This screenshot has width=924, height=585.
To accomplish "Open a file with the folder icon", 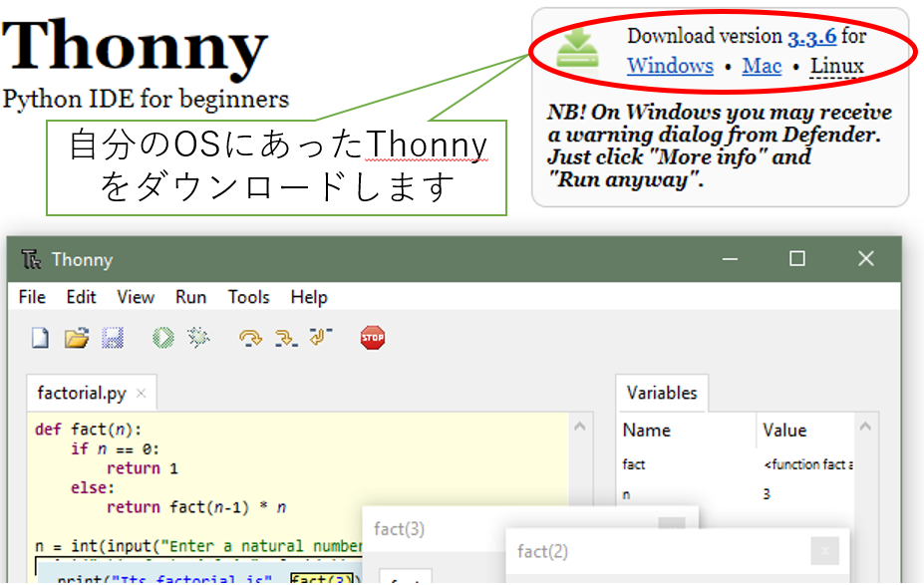I will pos(77,338).
